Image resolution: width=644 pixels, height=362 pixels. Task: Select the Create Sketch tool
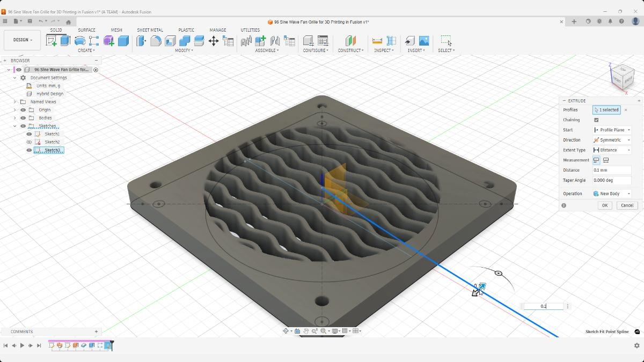(52, 41)
